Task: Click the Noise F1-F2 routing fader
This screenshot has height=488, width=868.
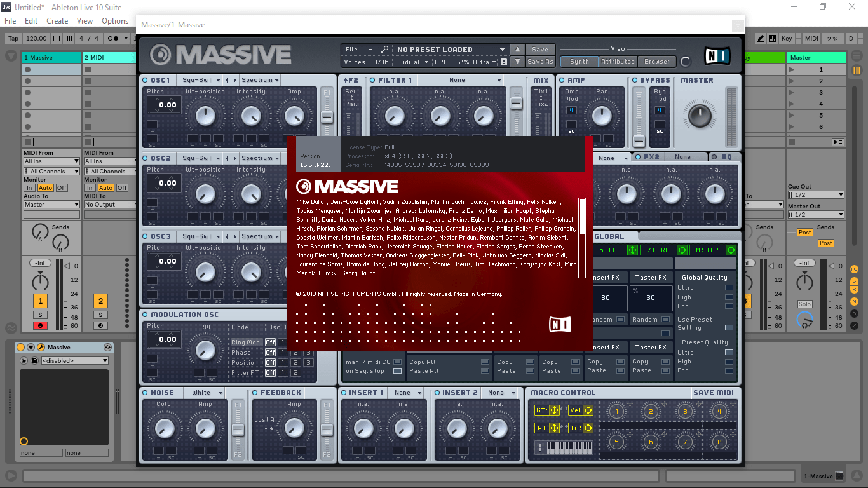Action: tap(238, 430)
